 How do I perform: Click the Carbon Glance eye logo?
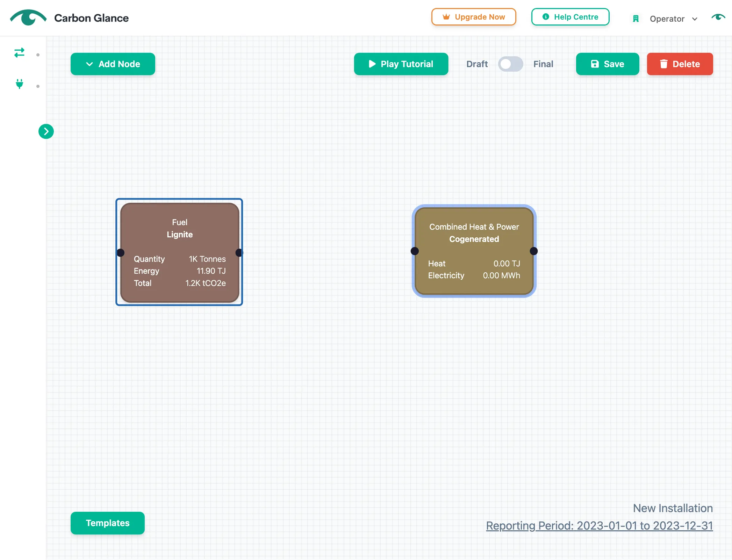28,17
